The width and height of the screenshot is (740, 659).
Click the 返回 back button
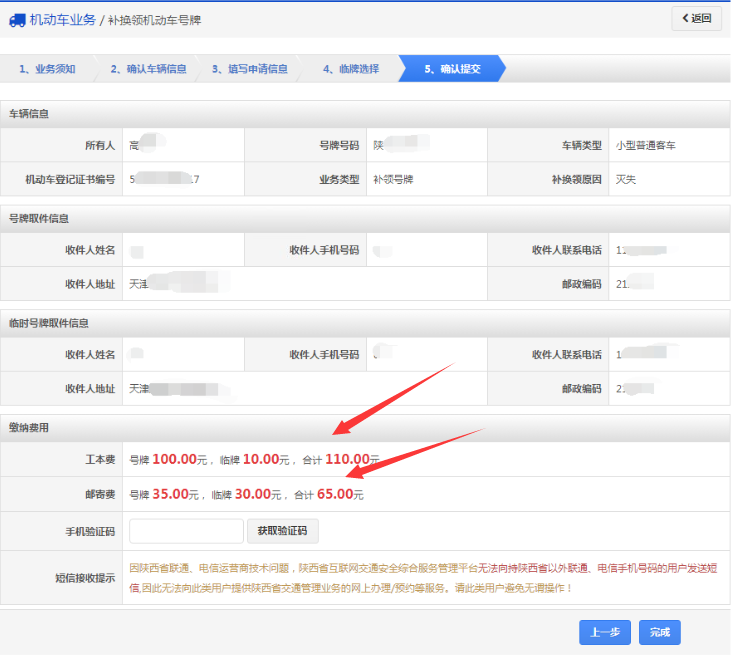(x=696, y=18)
